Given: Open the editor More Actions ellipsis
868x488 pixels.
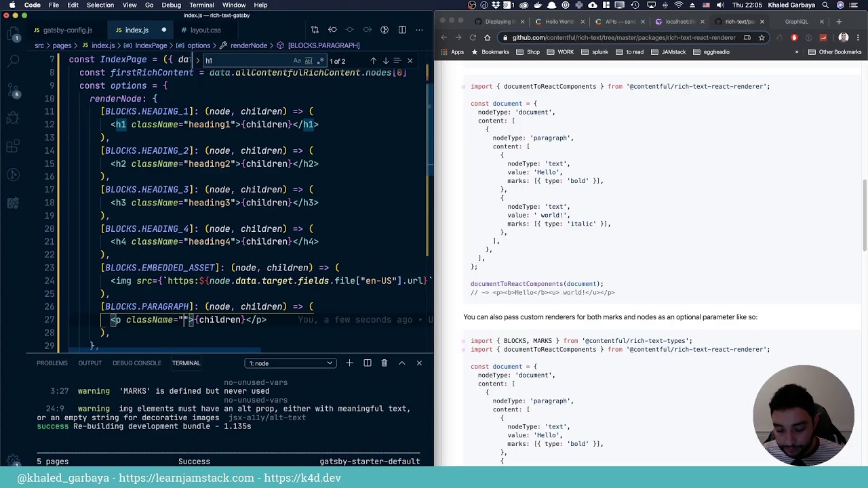Looking at the screenshot, I should (420, 30).
